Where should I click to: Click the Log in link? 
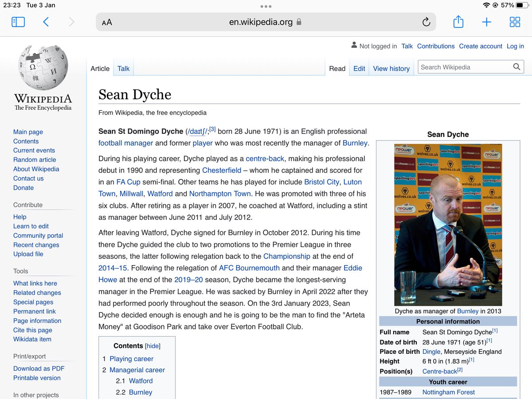click(515, 46)
